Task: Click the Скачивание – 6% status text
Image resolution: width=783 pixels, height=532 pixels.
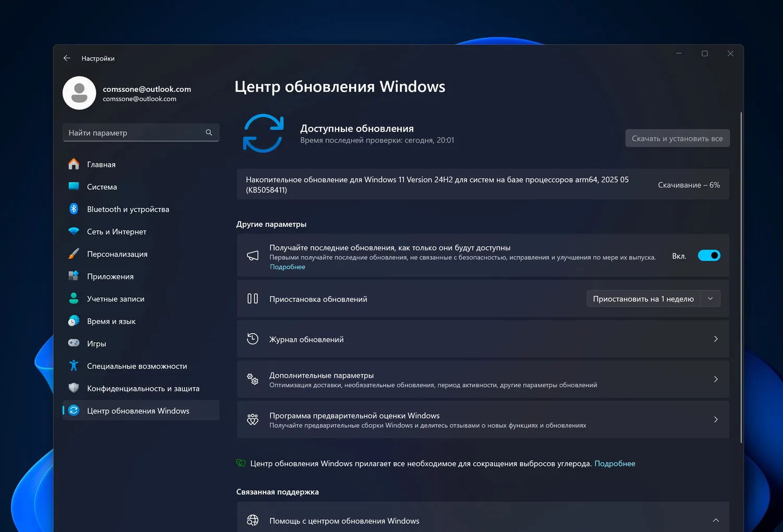Action: pyautogui.click(x=689, y=185)
